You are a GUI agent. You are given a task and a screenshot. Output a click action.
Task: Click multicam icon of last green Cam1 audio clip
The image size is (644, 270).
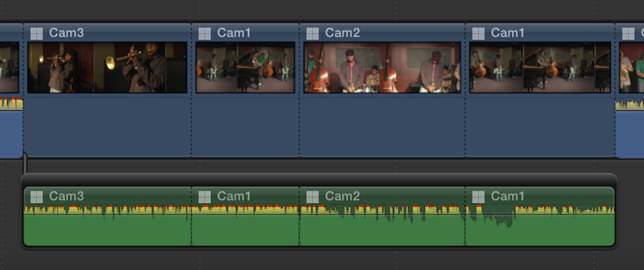click(478, 197)
